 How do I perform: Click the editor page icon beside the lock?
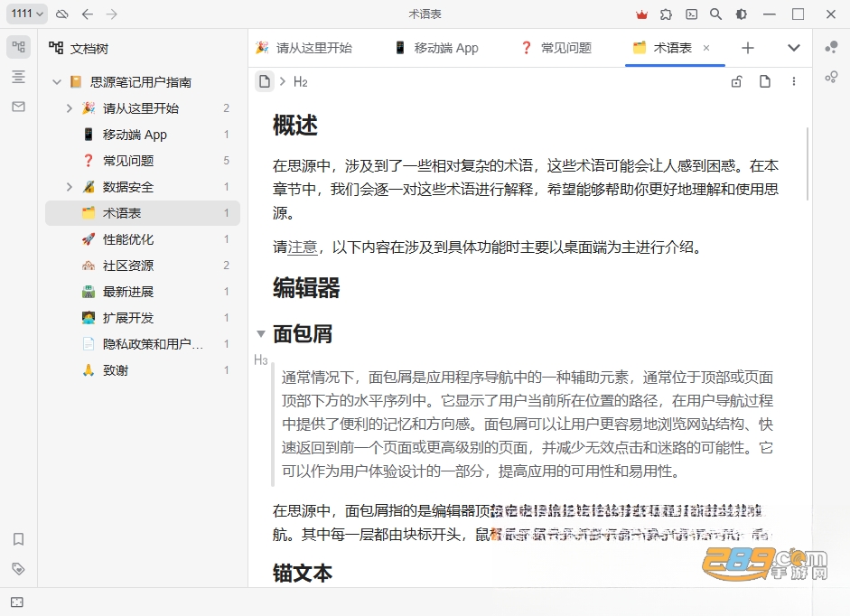point(765,81)
